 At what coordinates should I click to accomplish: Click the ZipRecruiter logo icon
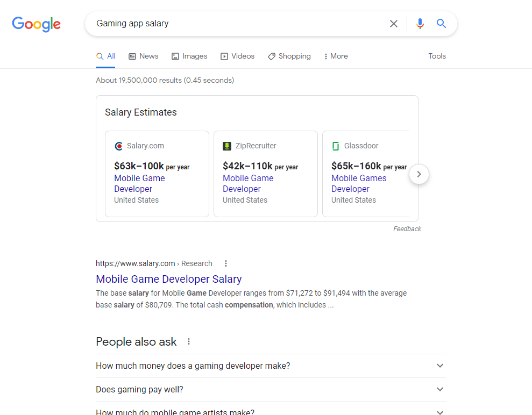point(227,146)
